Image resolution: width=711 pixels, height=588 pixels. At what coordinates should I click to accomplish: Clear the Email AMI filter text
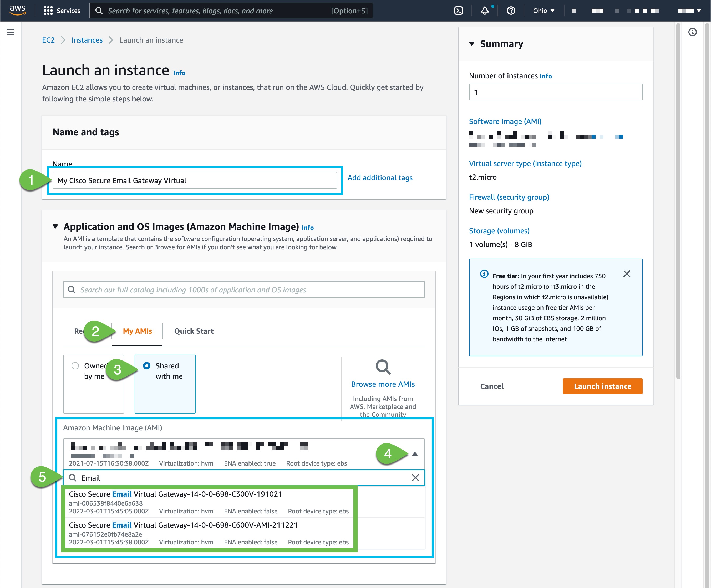(415, 477)
